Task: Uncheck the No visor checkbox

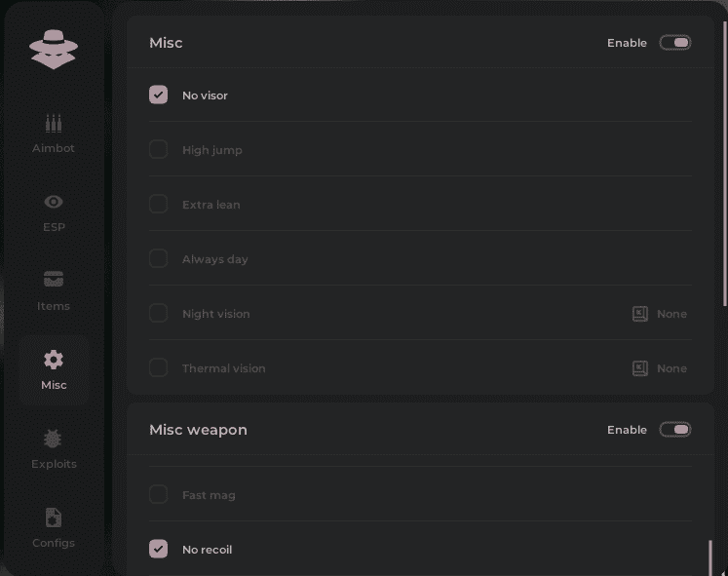Action: pos(159,96)
